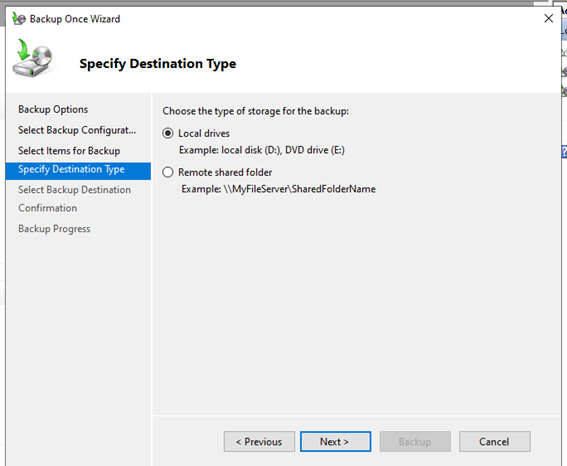567x466 pixels.
Task: Click the Confirmation step in sidebar
Action: (48, 208)
